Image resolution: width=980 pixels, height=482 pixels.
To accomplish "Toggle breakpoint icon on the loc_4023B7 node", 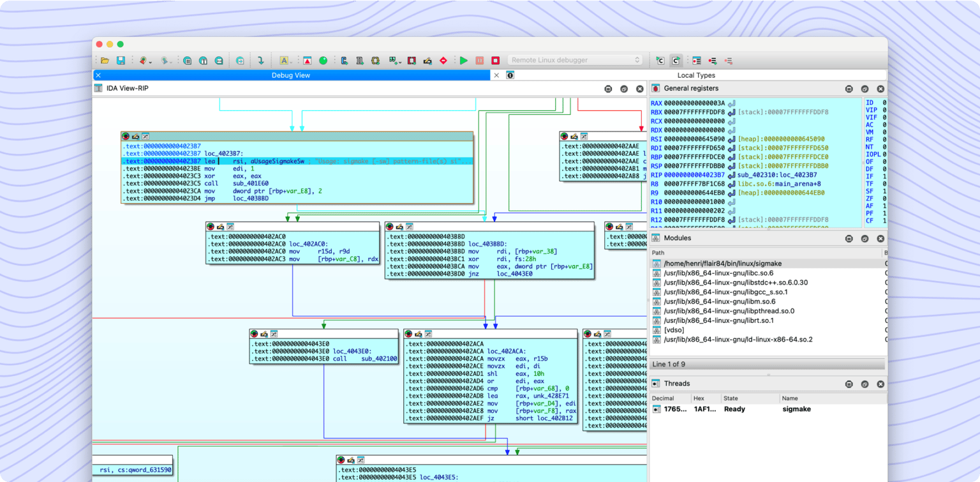I will pyautogui.click(x=126, y=136).
